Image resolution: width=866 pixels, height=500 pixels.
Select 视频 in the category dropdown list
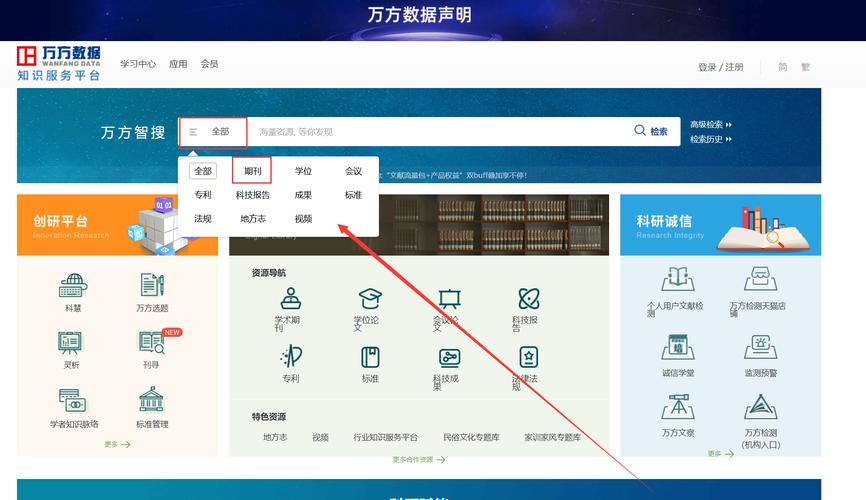pos(303,218)
